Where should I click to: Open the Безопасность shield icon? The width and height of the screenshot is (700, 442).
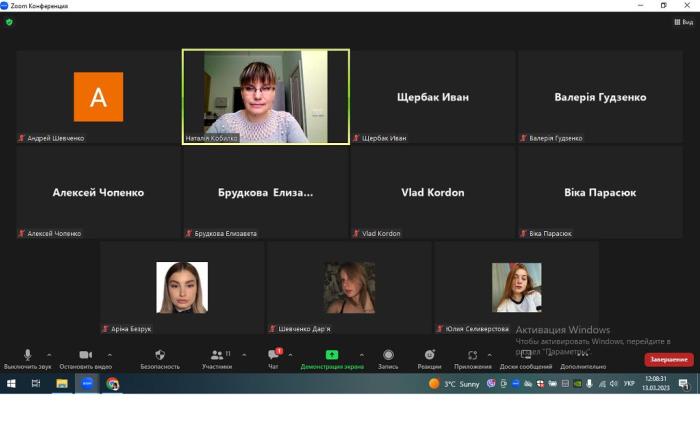[x=160, y=356]
